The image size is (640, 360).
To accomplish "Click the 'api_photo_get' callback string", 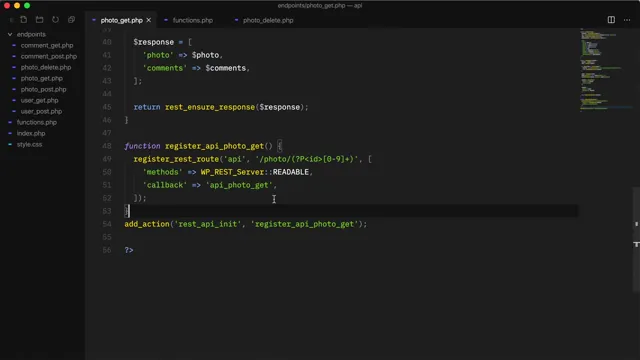I will click(x=239, y=185).
